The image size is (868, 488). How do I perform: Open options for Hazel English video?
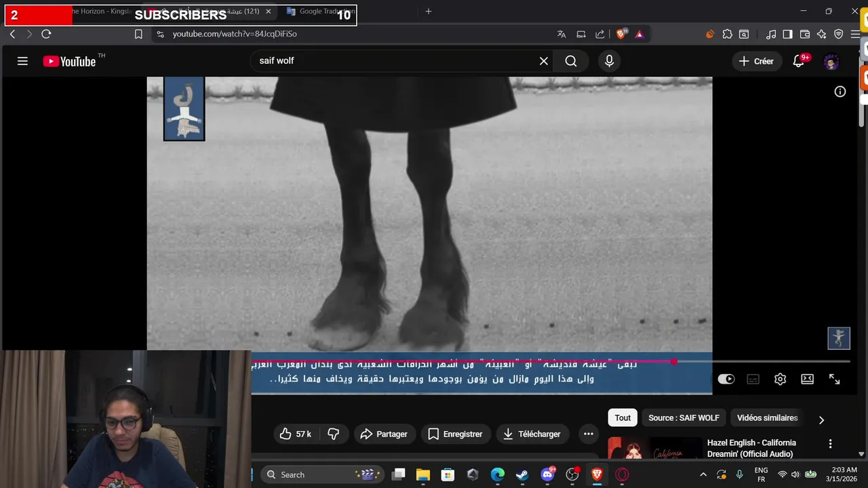point(830,444)
